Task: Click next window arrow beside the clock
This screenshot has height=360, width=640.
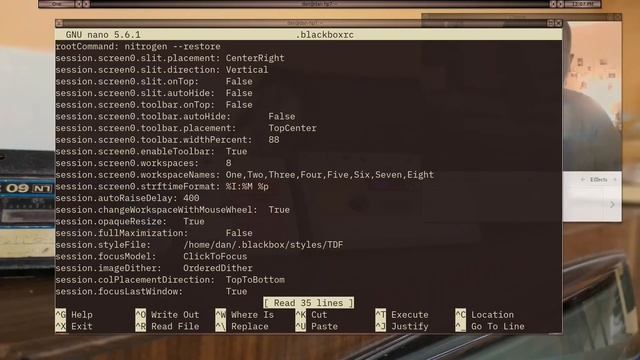Action: [560, 4]
